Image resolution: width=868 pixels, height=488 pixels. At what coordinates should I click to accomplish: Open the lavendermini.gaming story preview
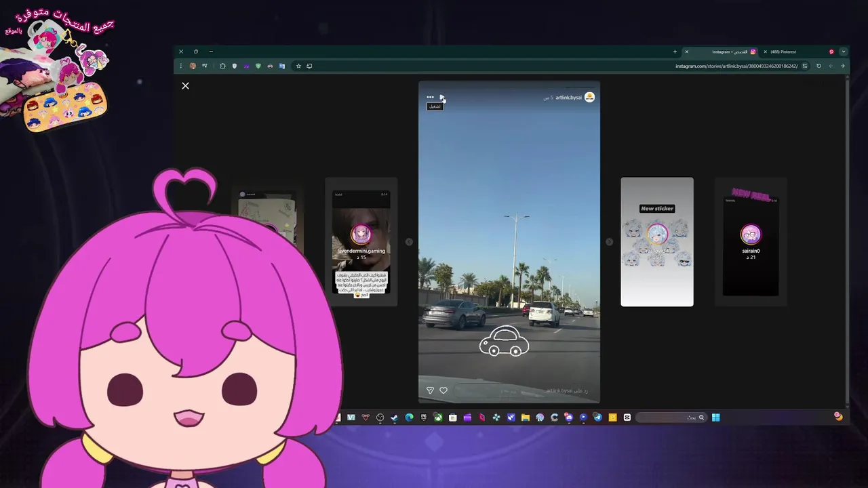click(x=361, y=242)
